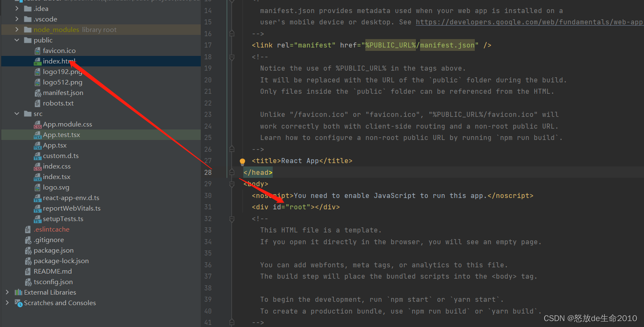Select README.md in project tree
This screenshot has height=327, width=644.
click(x=53, y=271)
